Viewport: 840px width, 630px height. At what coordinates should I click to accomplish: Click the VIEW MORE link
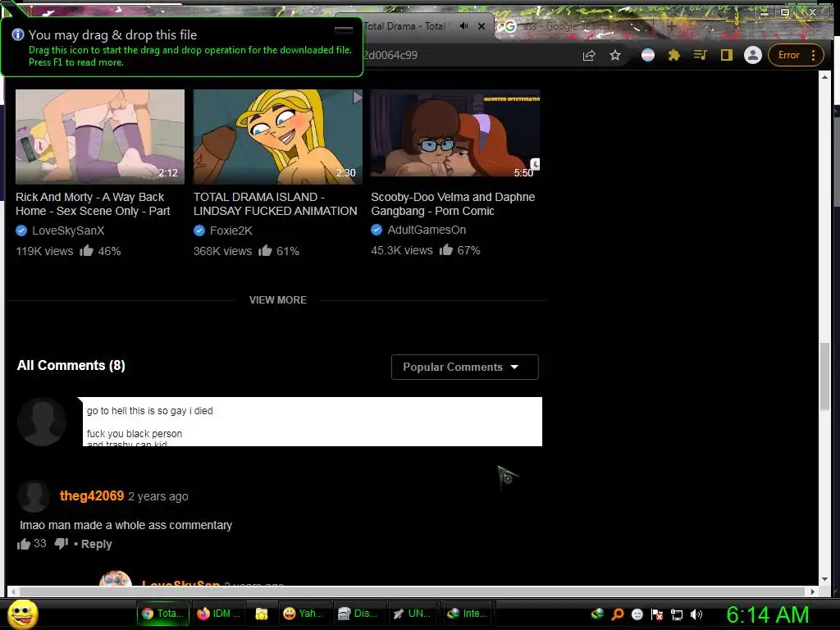coord(277,300)
